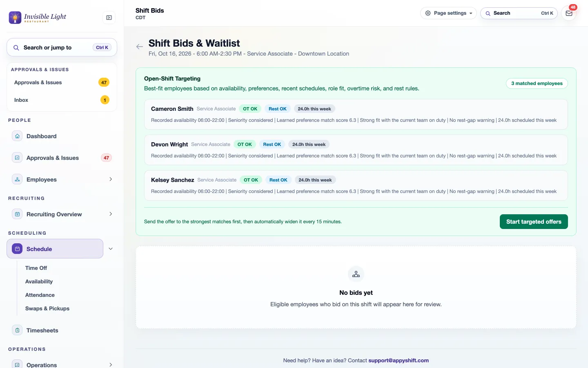
Task: Click the 3 matched employees badge
Action: [537, 83]
